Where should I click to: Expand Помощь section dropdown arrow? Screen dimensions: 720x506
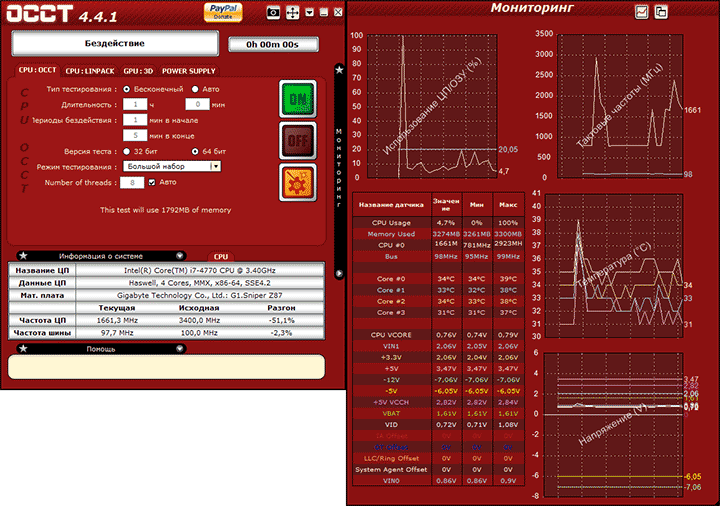tap(180, 349)
